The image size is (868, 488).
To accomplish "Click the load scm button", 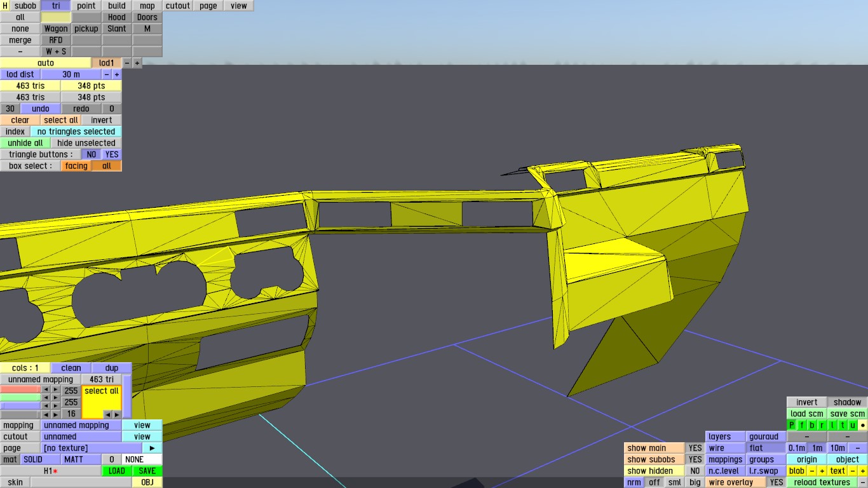I will click(x=807, y=414).
